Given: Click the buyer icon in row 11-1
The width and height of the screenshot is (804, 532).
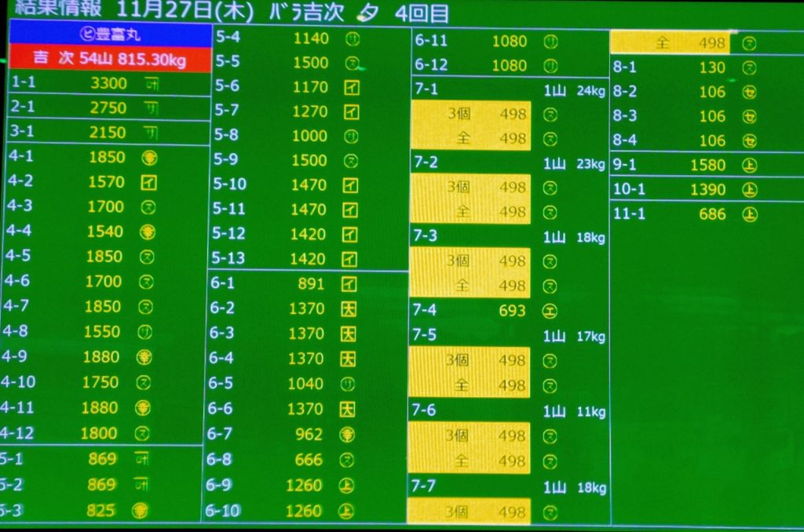Looking at the screenshot, I should pos(749,214).
